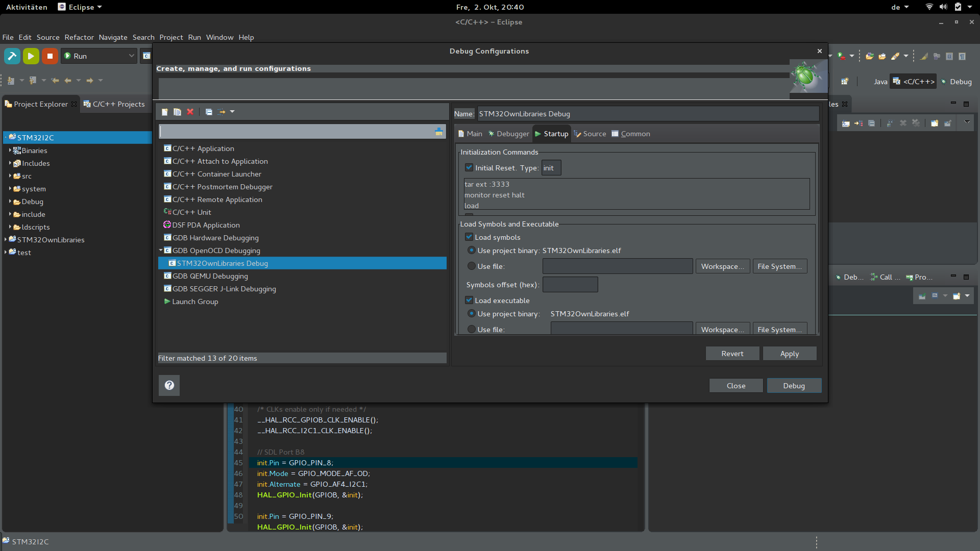Collapse all configurations in the tree
The image size is (980, 551).
[209, 112]
